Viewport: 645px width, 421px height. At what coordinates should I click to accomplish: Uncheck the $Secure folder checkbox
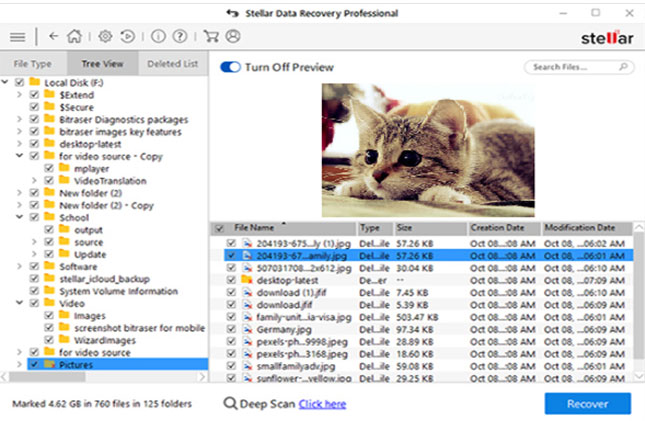34,107
